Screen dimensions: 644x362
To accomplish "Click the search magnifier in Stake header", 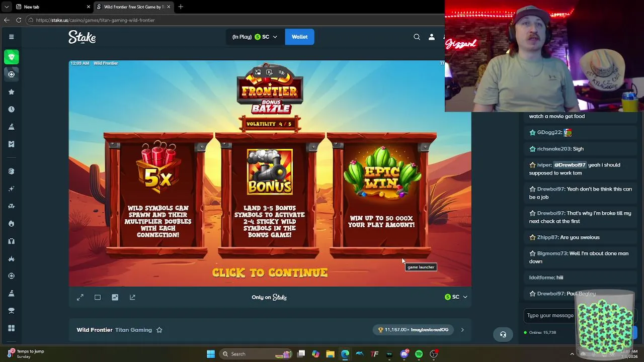I will tap(417, 37).
